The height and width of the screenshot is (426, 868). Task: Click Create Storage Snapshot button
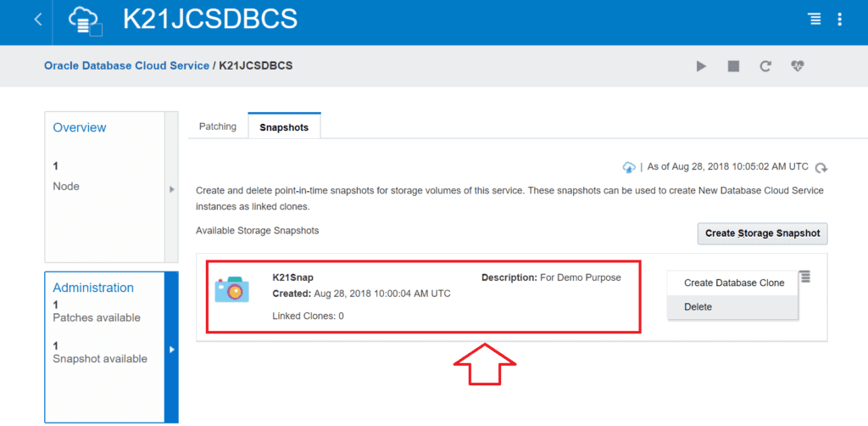tap(762, 233)
